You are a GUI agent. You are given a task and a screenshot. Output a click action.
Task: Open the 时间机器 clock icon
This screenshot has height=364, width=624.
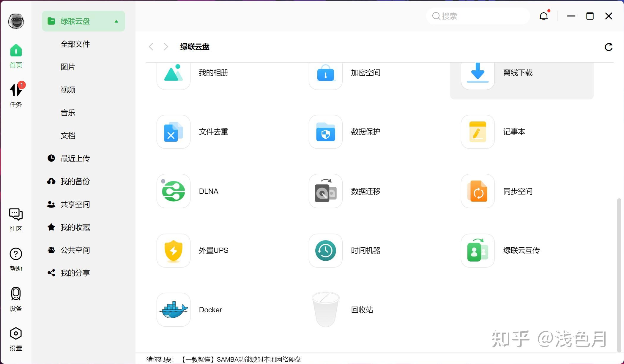(326, 250)
